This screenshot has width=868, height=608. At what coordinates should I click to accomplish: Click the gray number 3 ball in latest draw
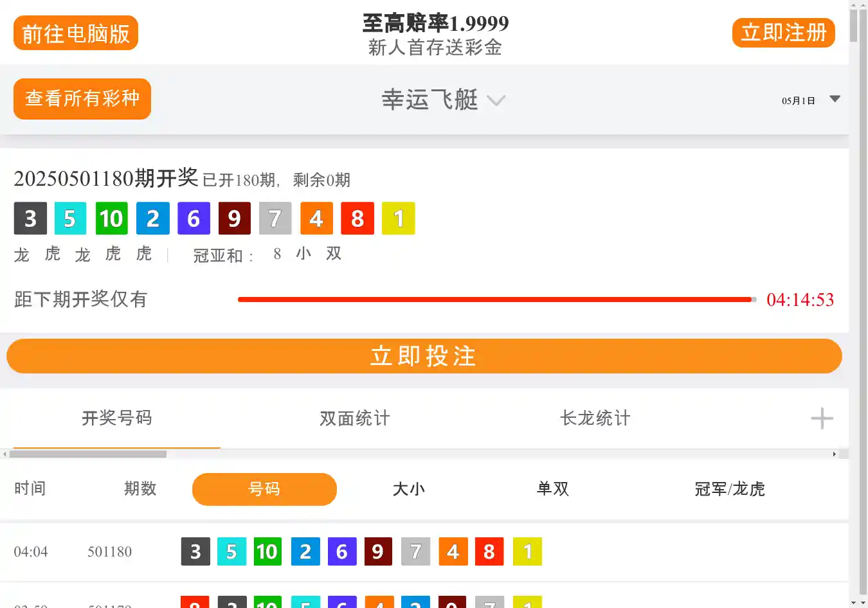(x=30, y=219)
